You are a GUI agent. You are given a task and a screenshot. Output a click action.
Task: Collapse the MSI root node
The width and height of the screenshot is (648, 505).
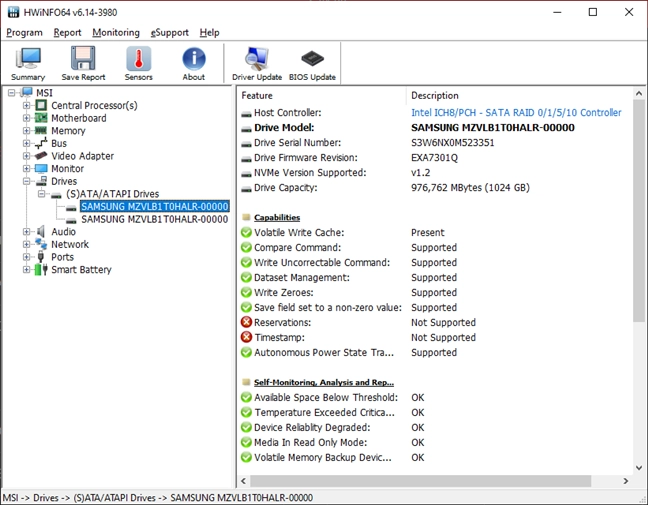pyautogui.click(x=12, y=93)
